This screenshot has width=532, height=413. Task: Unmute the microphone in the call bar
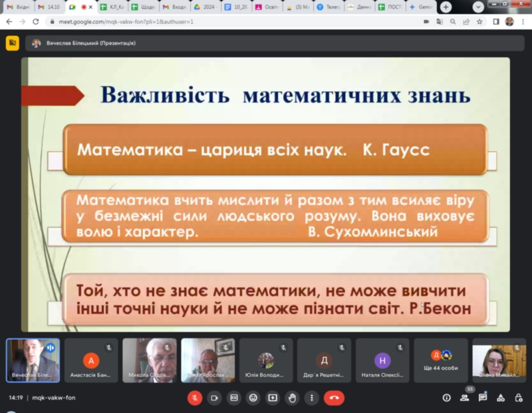coord(195,398)
